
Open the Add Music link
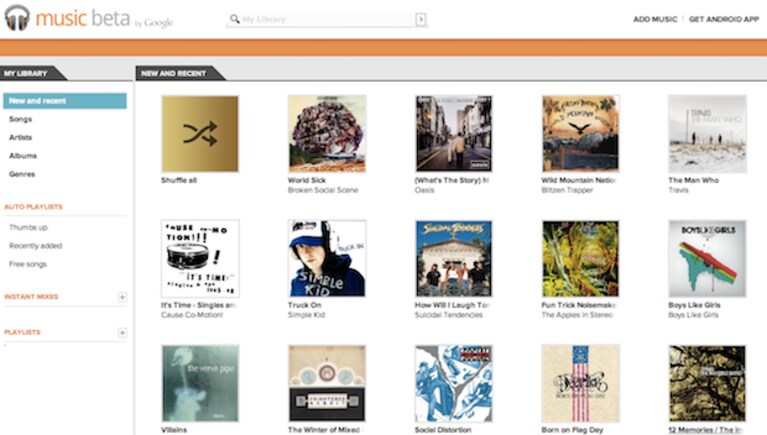pos(655,19)
